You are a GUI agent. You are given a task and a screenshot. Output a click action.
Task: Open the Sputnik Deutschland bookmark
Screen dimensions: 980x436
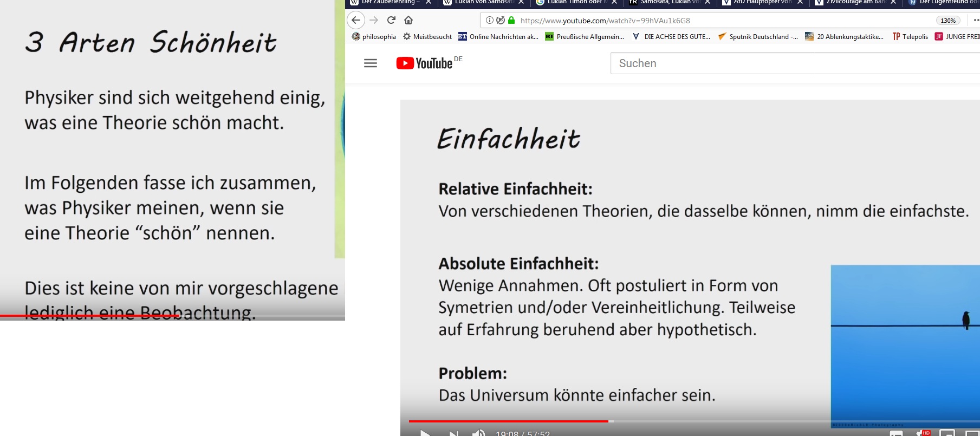758,36
